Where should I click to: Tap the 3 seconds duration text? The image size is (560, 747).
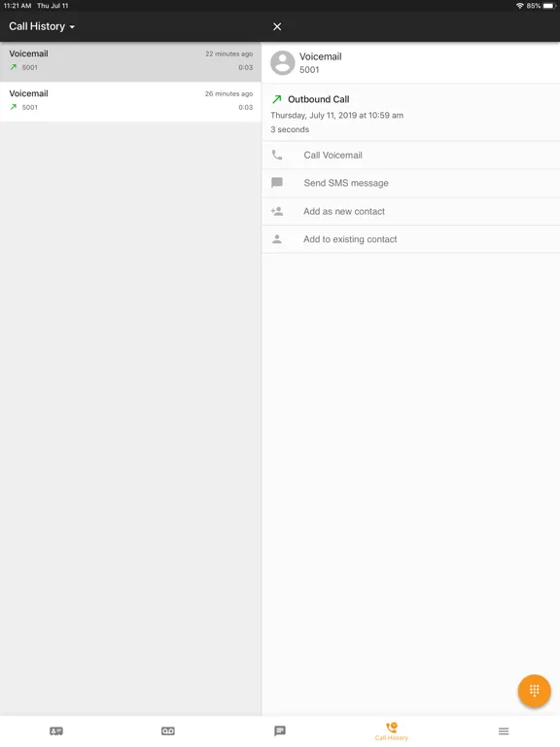coord(290,129)
